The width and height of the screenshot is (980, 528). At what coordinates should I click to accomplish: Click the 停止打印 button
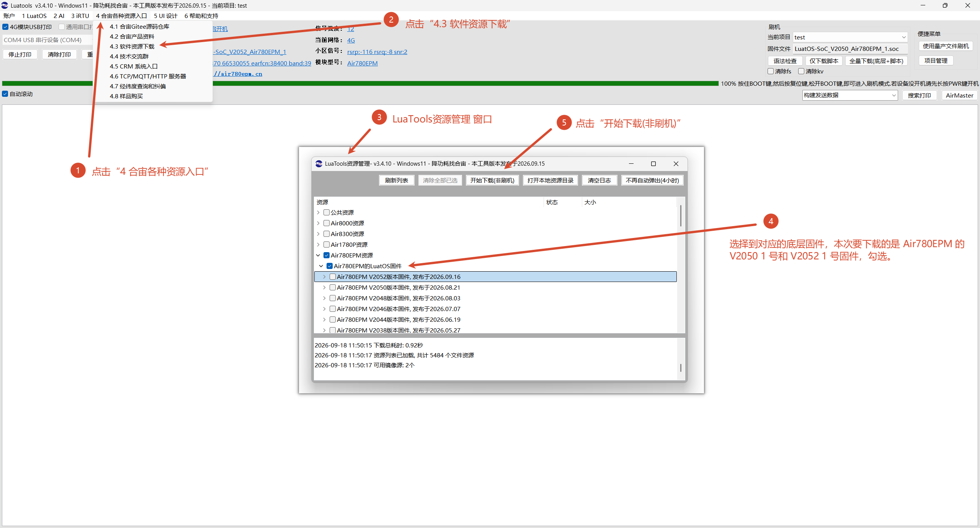pos(20,54)
